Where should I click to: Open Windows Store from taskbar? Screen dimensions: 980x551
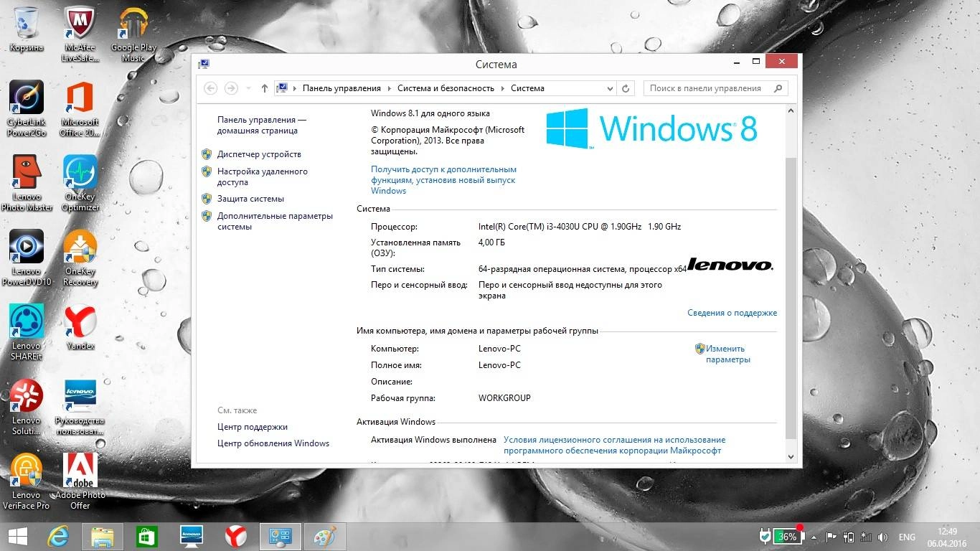point(147,537)
